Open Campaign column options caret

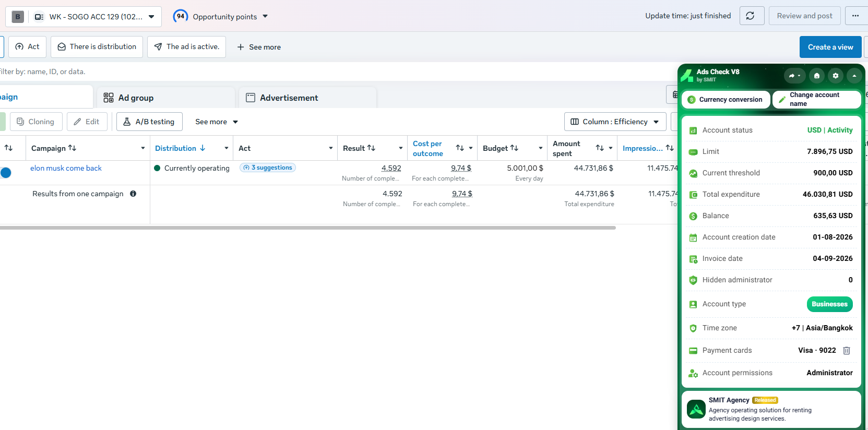143,148
